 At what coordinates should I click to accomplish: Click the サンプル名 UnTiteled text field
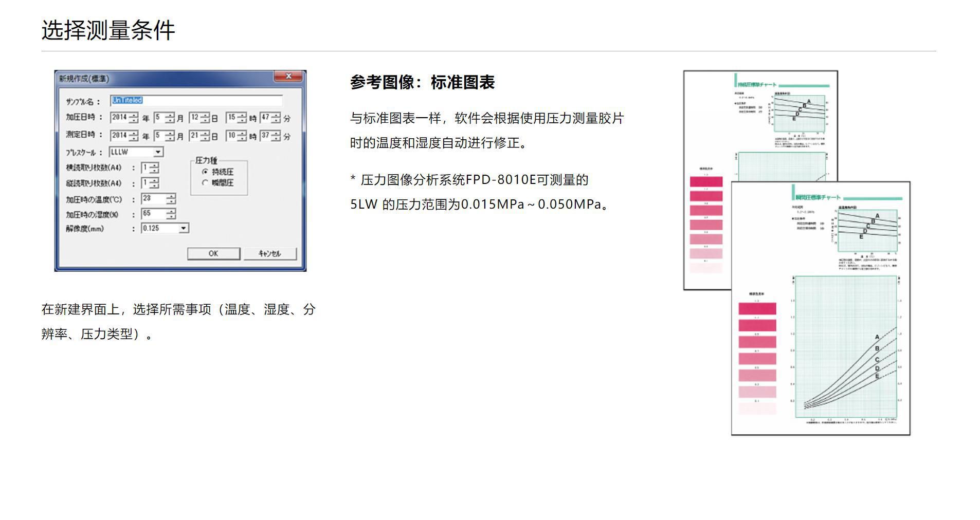196,101
